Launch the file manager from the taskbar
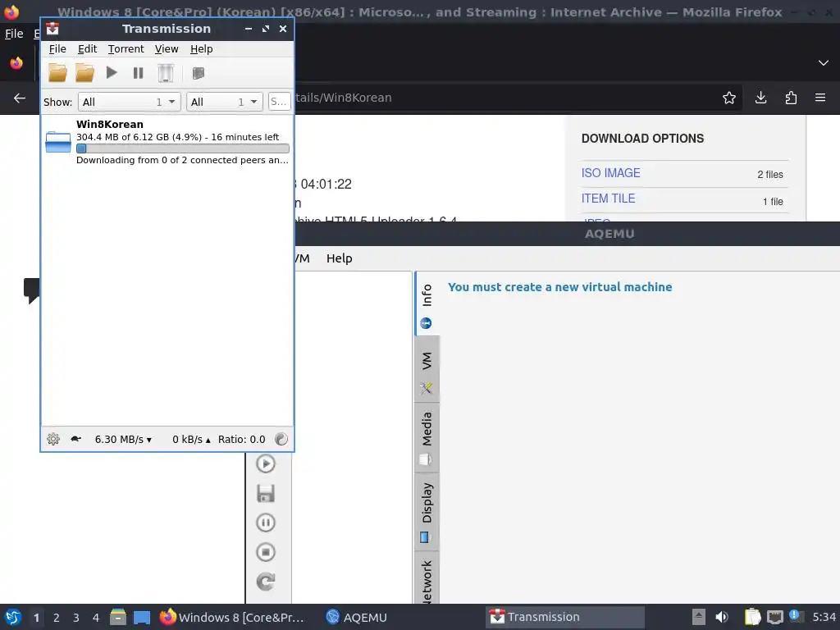The height and width of the screenshot is (630, 840). coord(118,617)
